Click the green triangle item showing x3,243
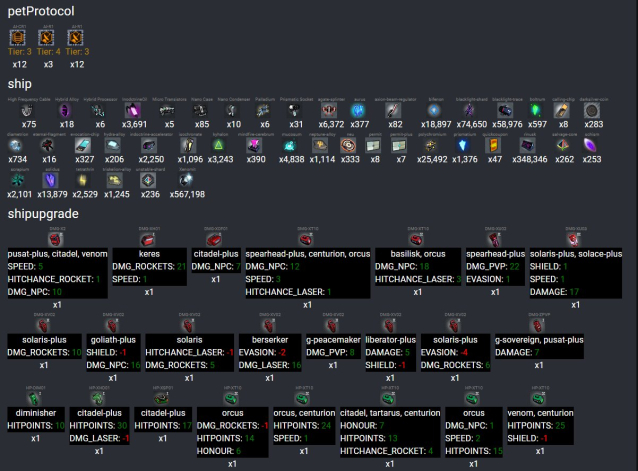Screen dimensions: 638x471 point(220,145)
